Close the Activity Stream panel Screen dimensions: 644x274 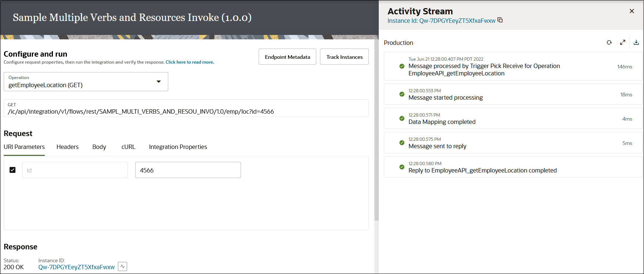tap(632, 11)
